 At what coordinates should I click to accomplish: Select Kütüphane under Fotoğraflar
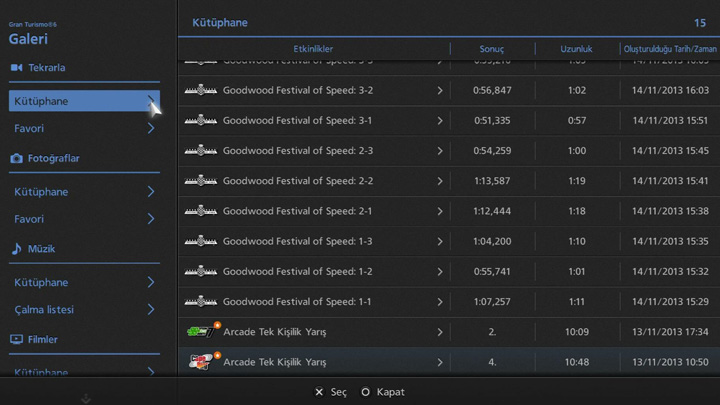(42, 192)
